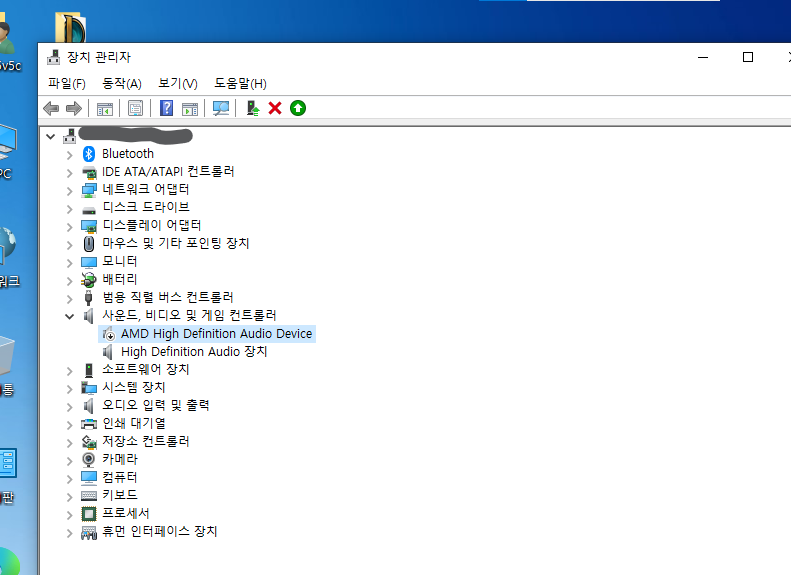
Task: Select the 배터리 icon
Action: click(89, 279)
